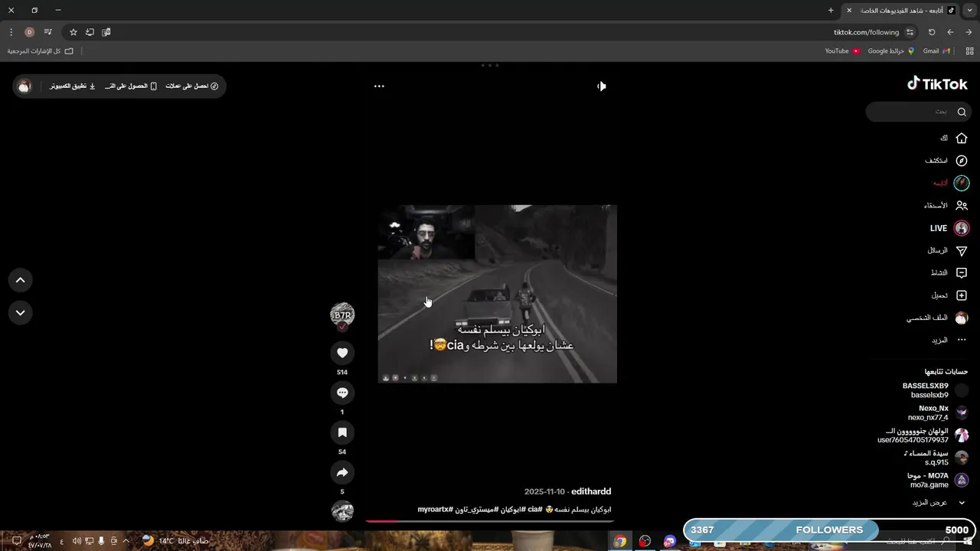Click the TikTok logo

point(937,84)
